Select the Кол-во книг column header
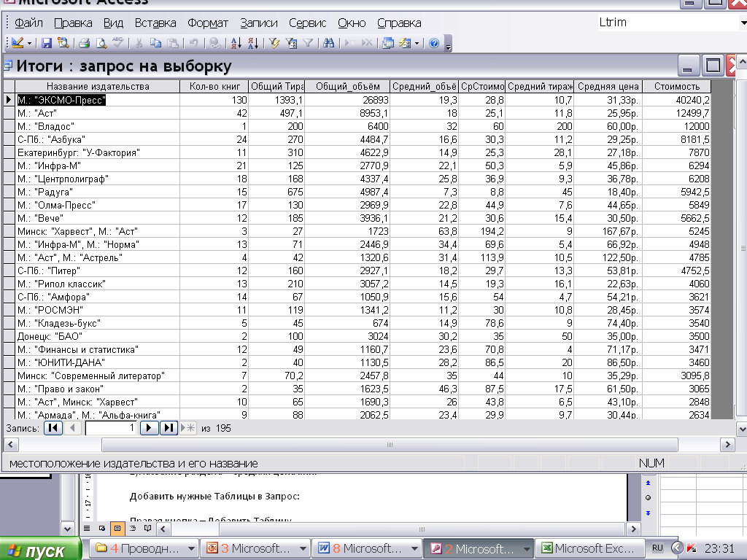This screenshot has height=560, width=747. [x=214, y=86]
